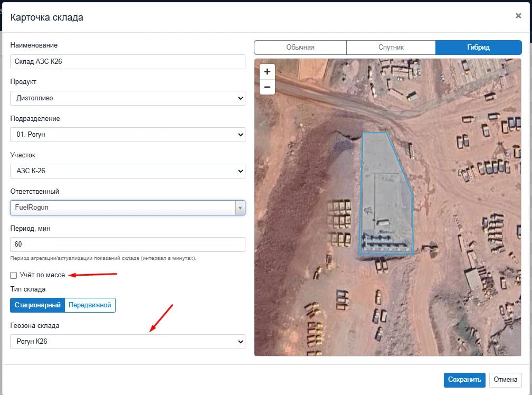Select the Гибрид map tab
This screenshot has height=395, width=532.
(x=478, y=48)
